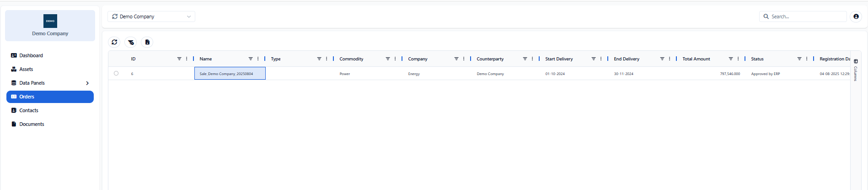Click the 01-10-2024 start delivery cell
Screen dimensions: 868x190
573,73
